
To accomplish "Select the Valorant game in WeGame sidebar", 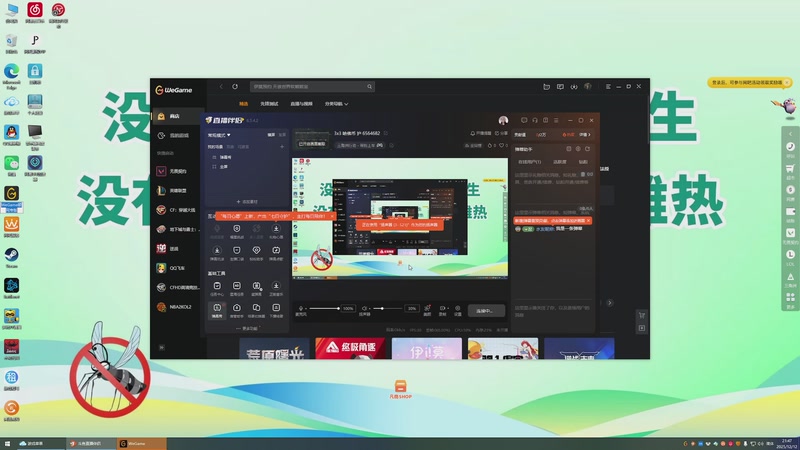I will pyautogui.click(x=177, y=171).
